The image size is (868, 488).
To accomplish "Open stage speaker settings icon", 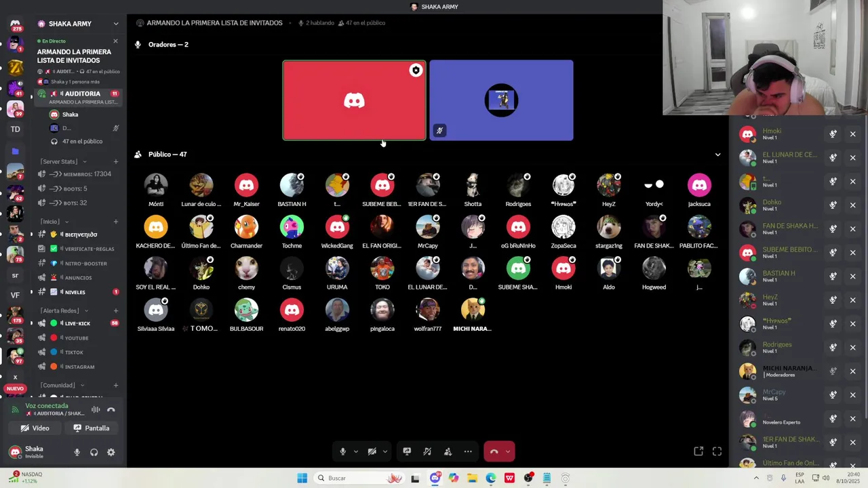I will pos(448,451).
